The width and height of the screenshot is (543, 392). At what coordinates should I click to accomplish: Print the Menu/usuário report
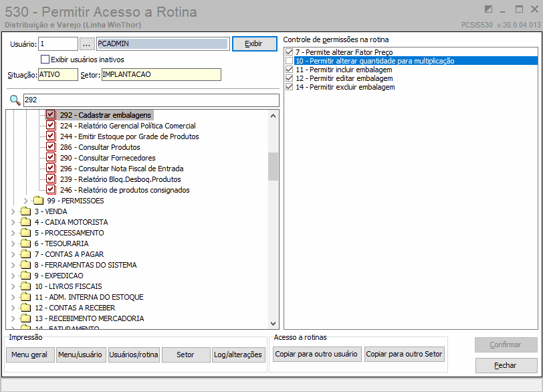point(80,355)
